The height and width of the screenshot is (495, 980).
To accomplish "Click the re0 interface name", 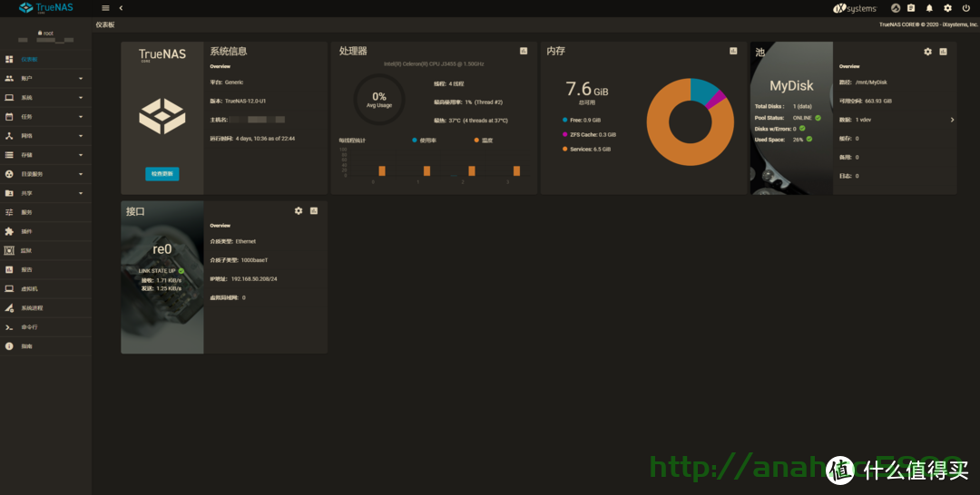I will click(x=162, y=249).
